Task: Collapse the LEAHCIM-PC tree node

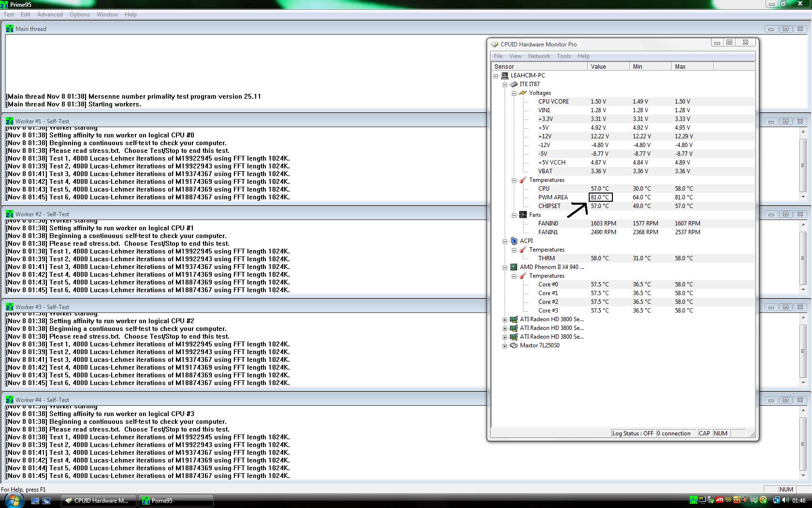Action: click(496, 75)
